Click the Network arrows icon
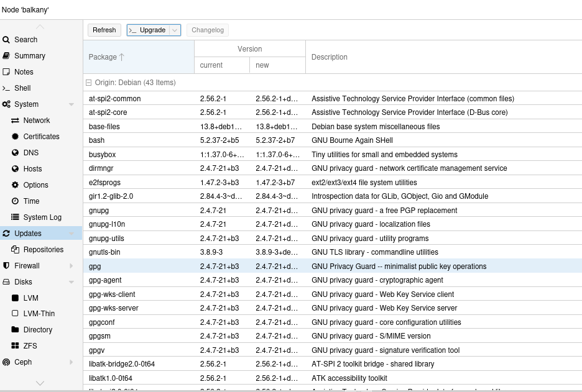582x392 pixels. (16, 121)
